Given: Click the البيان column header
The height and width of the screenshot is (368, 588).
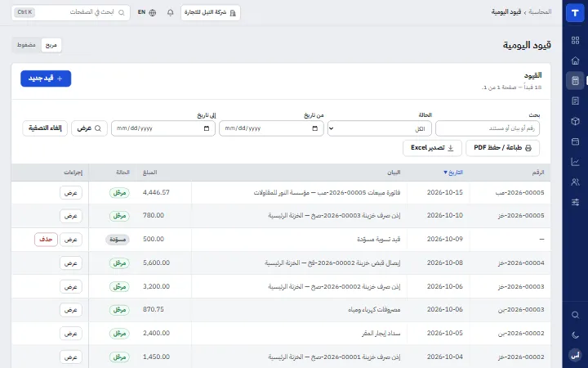Looking at the screenshot, I should click(x=394, y=173).
